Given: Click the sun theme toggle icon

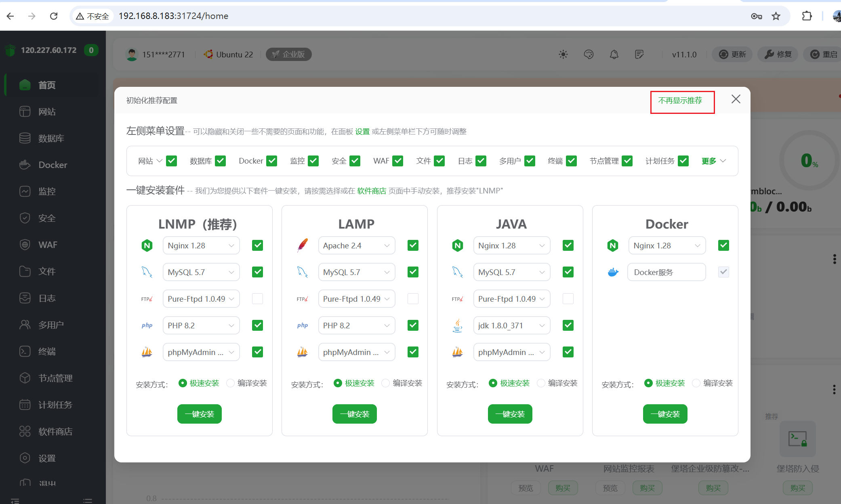Looking at the screenshot, I should [x=563, y=55].
